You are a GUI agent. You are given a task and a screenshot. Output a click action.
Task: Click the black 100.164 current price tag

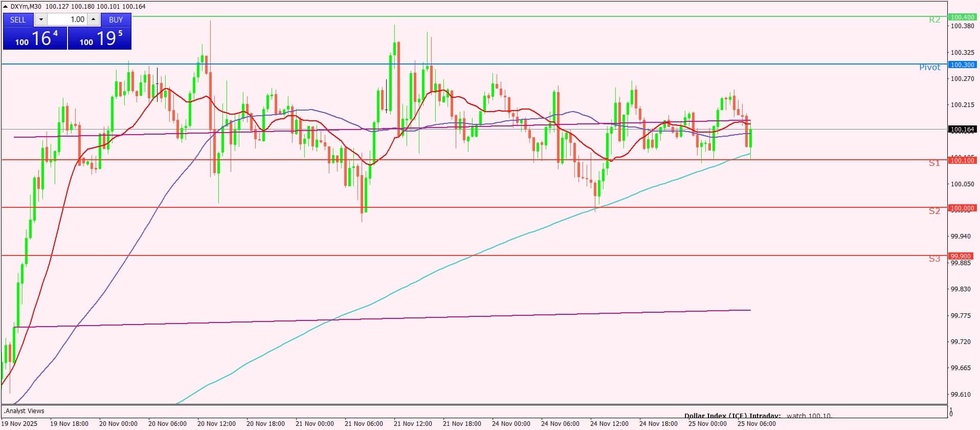coord(962,130)
